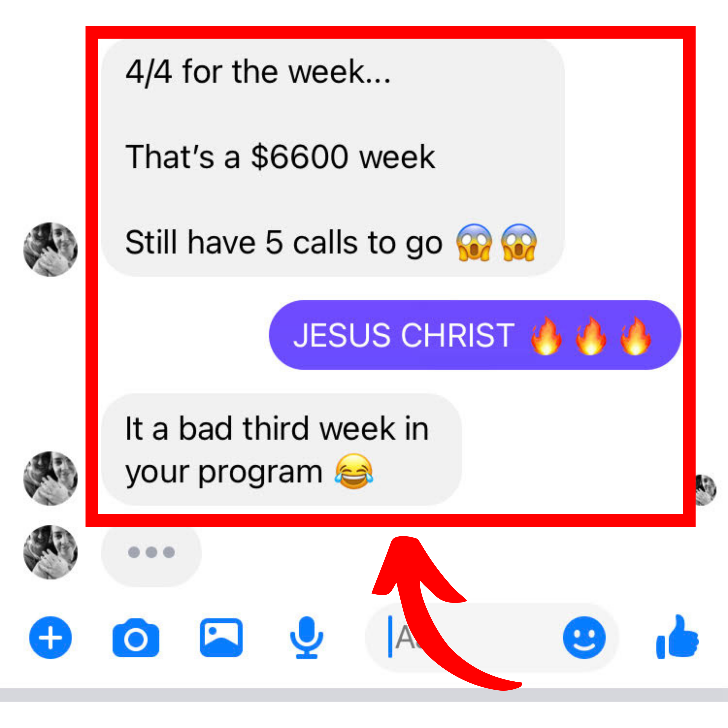
Task: Tap the small read-receipt avatar
Action: [706, 490]
